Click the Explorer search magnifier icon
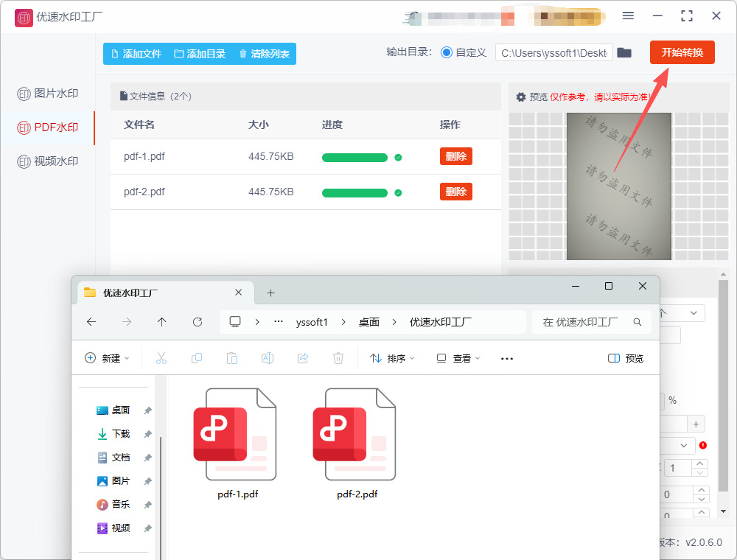The height and width of the screenshot is (560, 737). 638,322
